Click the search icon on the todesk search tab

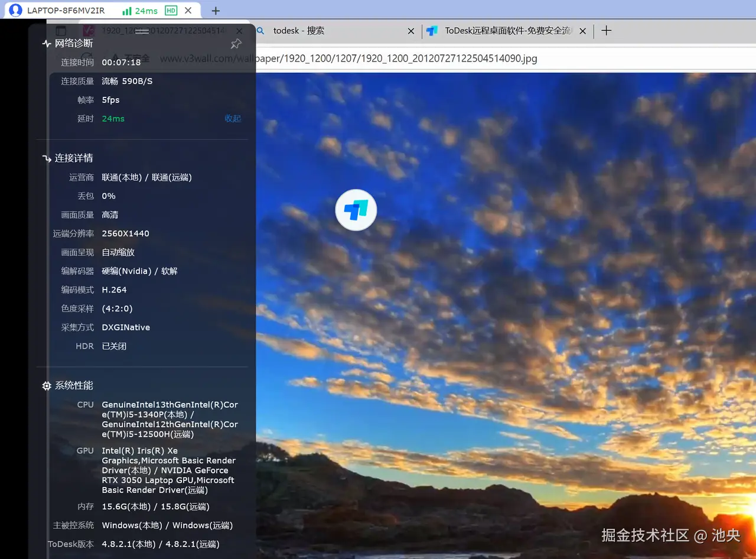coord(260,31)
